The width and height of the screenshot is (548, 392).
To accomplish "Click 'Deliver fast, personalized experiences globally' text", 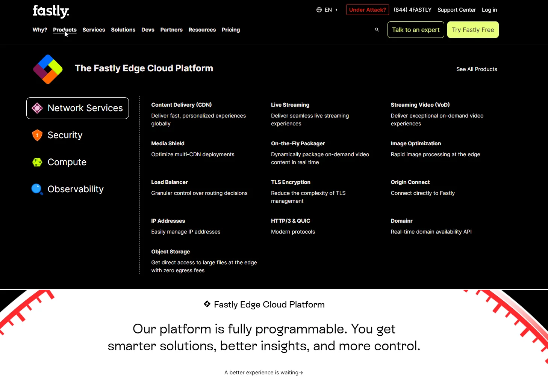I will coord(198,120).
